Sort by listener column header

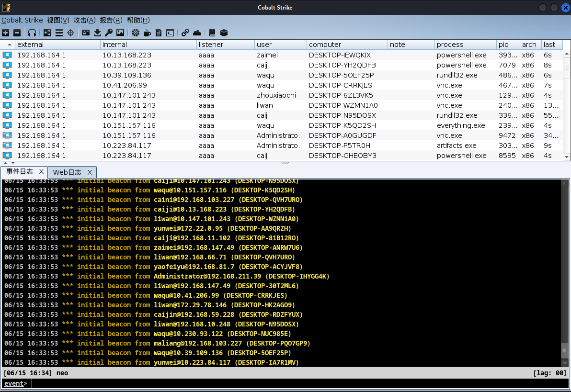coord(226,45)
